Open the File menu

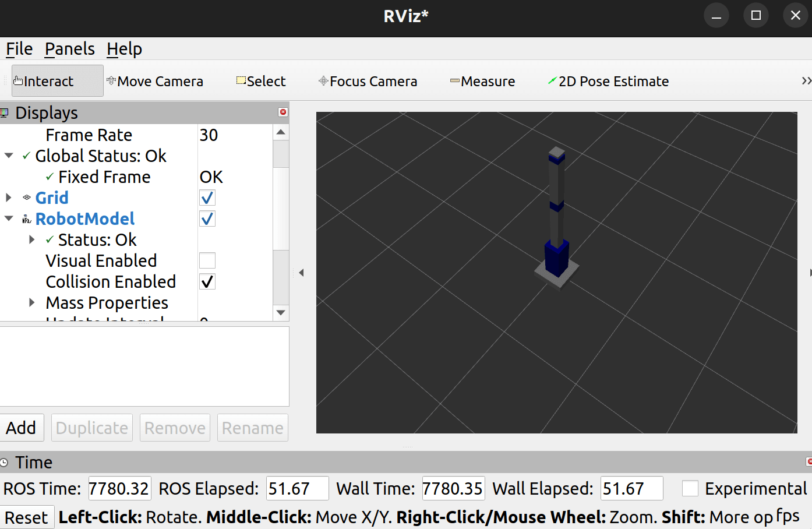pyautogui.click(x=19, y=49)
